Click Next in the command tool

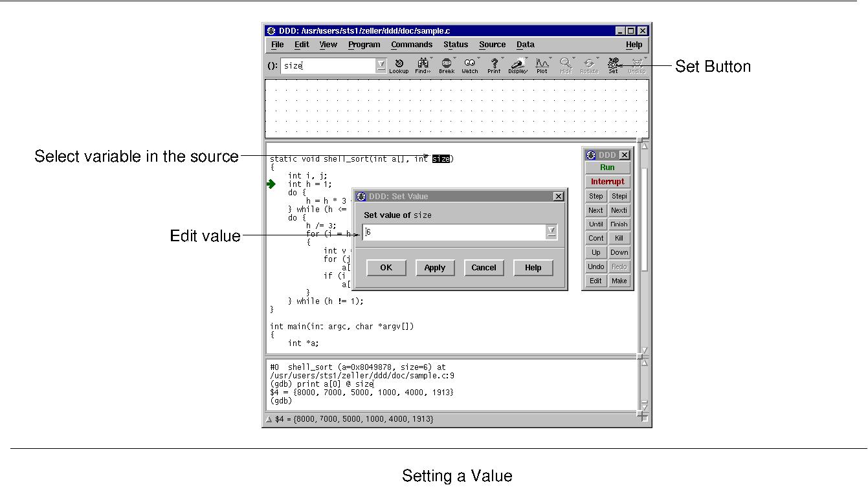[x=596, y=210]
